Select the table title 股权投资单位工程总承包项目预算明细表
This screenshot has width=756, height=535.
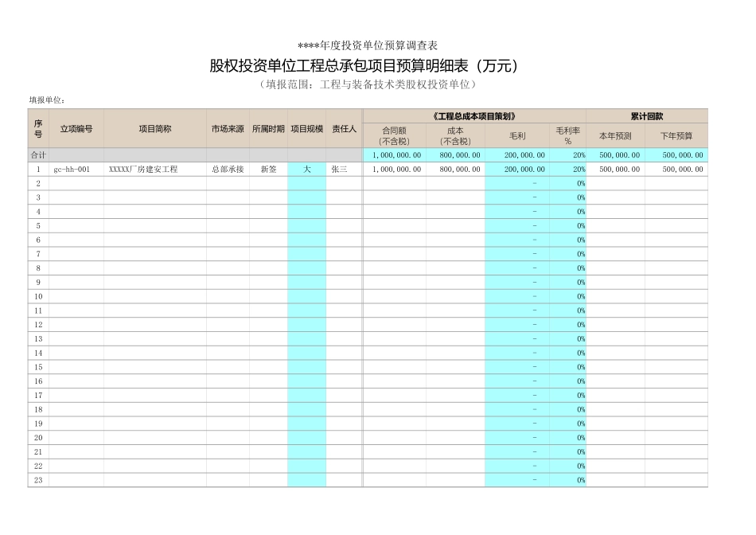tap(363, 65)
